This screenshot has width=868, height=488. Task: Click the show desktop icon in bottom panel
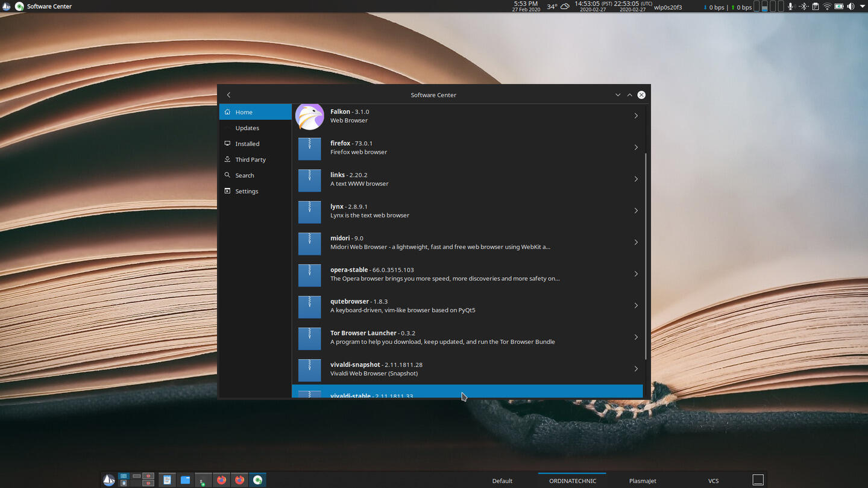coord(758,480)
